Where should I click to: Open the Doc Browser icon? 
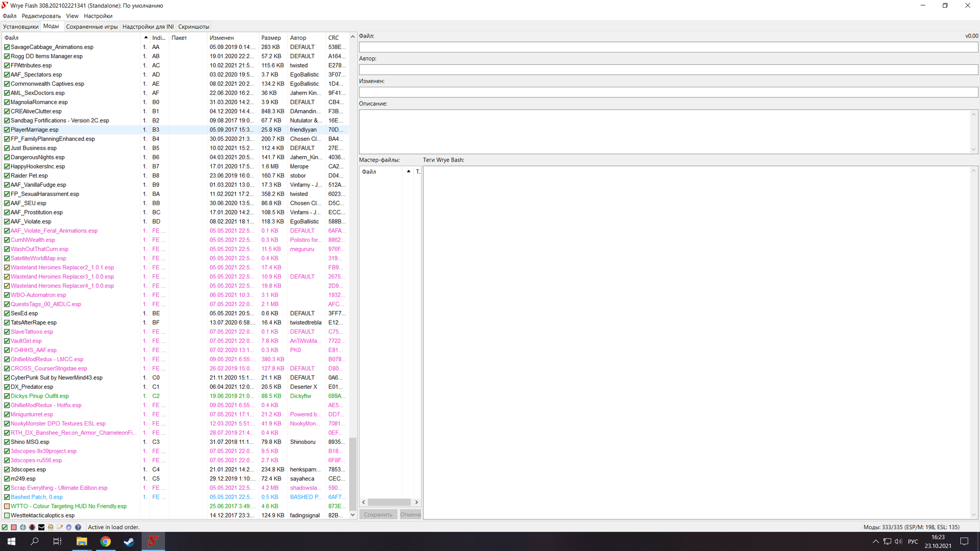[x=51, y=527]
